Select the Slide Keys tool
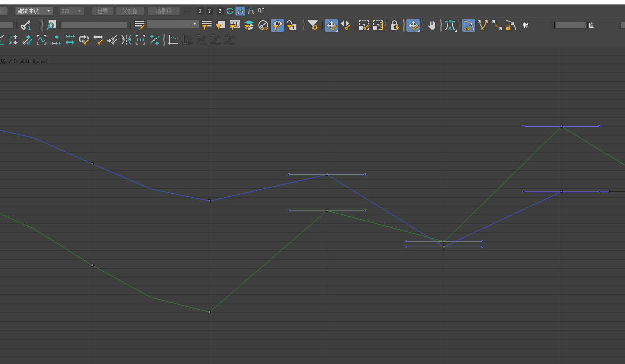The image size is (625, 364). tap(345, 25)
